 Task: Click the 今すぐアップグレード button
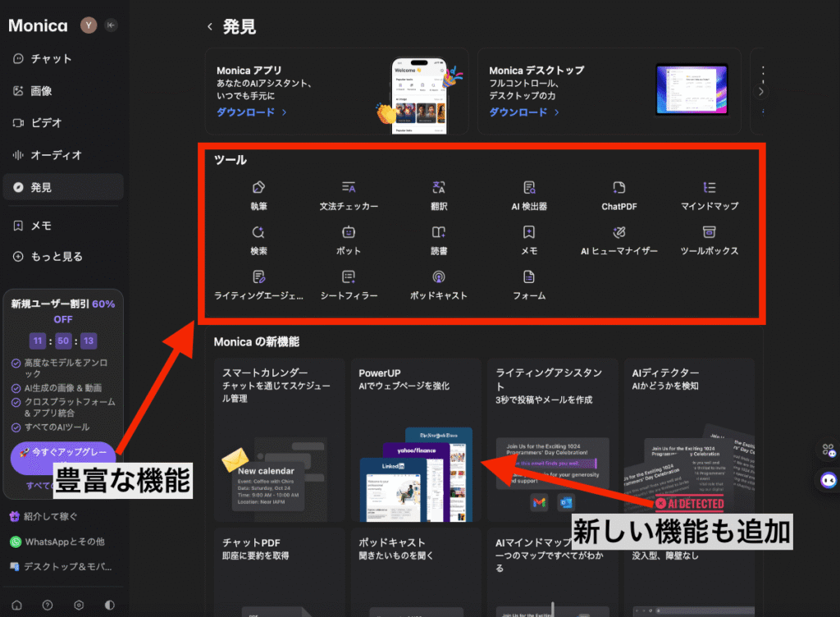[x=63, y=456]
